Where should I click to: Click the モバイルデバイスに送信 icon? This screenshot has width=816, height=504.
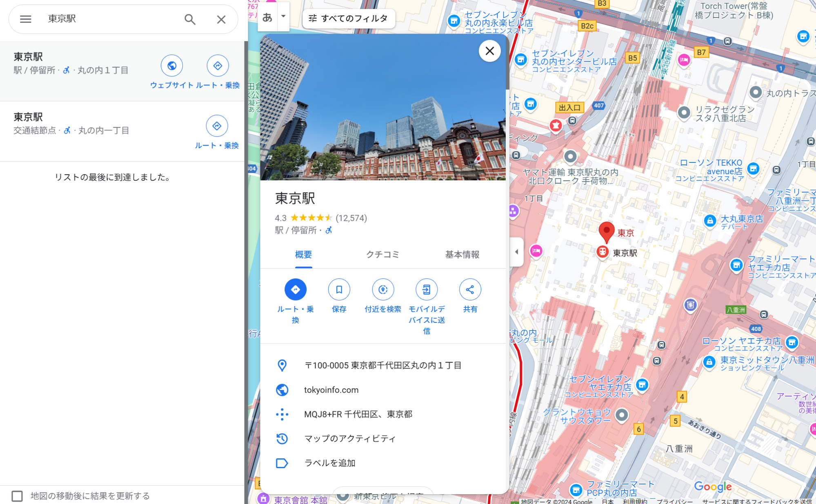click(x=427, y=289)
